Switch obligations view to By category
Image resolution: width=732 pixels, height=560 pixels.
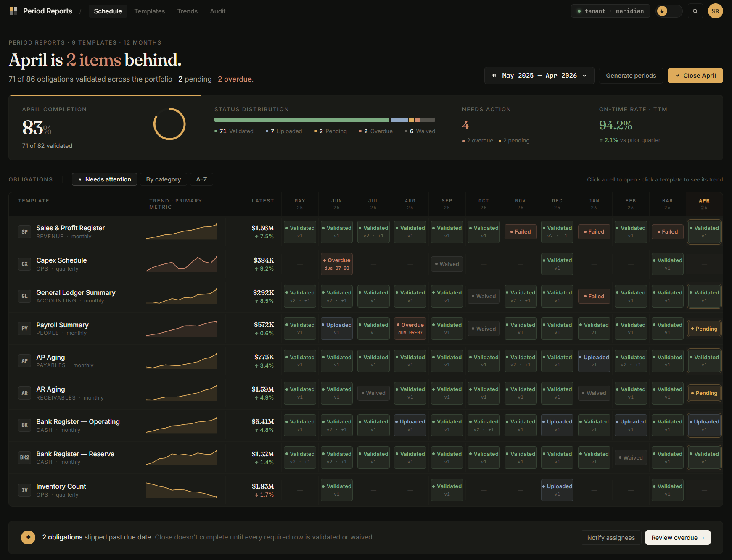click(163, 179)
